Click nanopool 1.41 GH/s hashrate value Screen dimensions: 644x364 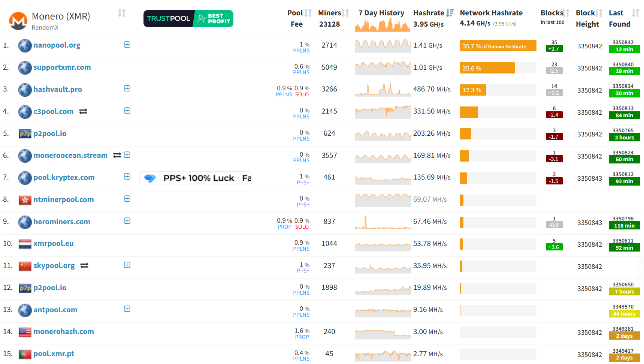427,46
